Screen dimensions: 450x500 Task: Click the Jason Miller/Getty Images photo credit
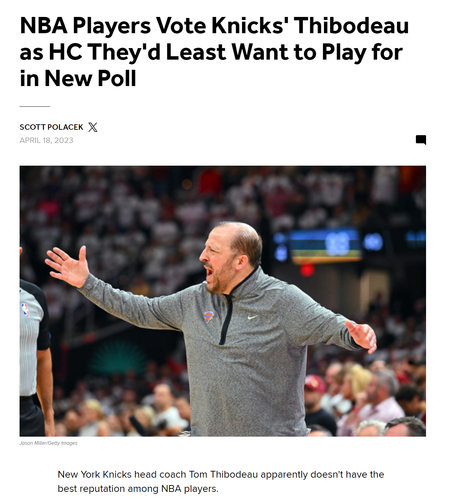pyautogui.click(x=48, y=443)
